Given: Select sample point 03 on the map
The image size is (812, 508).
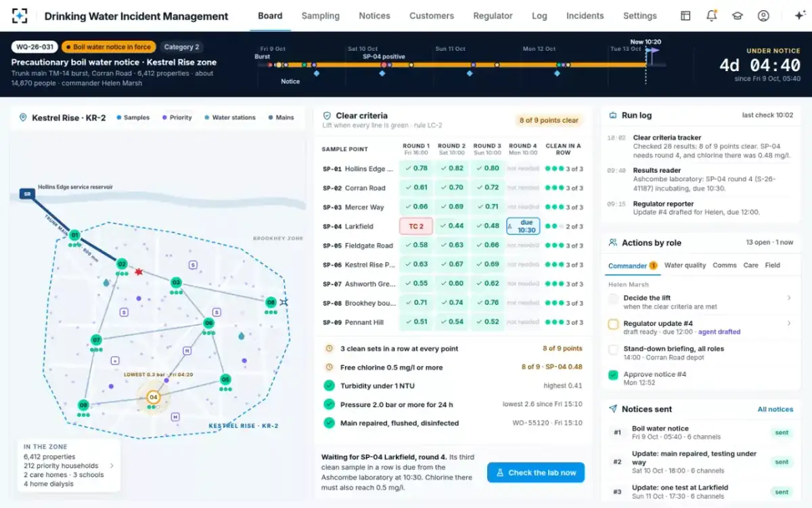Looking at the screenshot, I should tap(176, 282).
